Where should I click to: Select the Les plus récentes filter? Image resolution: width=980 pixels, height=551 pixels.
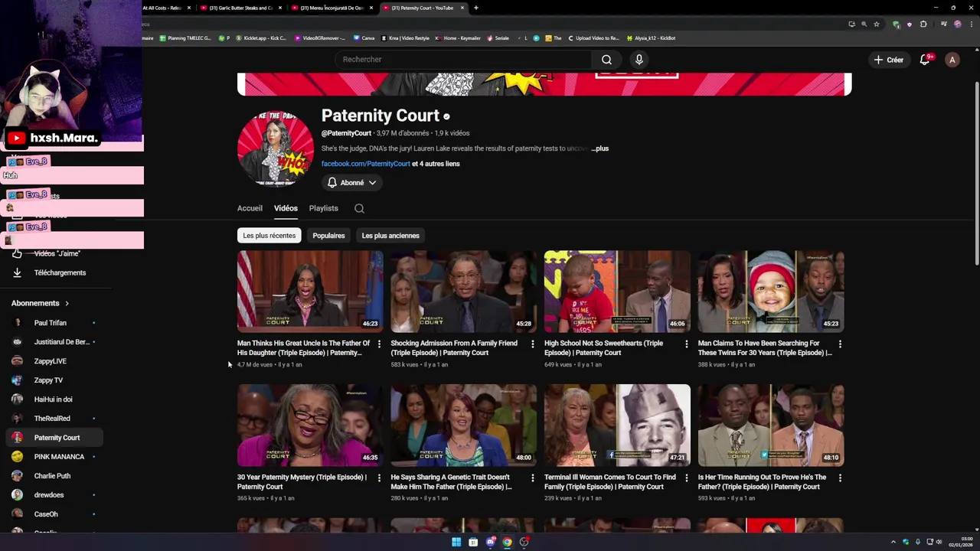coord(269,236)
